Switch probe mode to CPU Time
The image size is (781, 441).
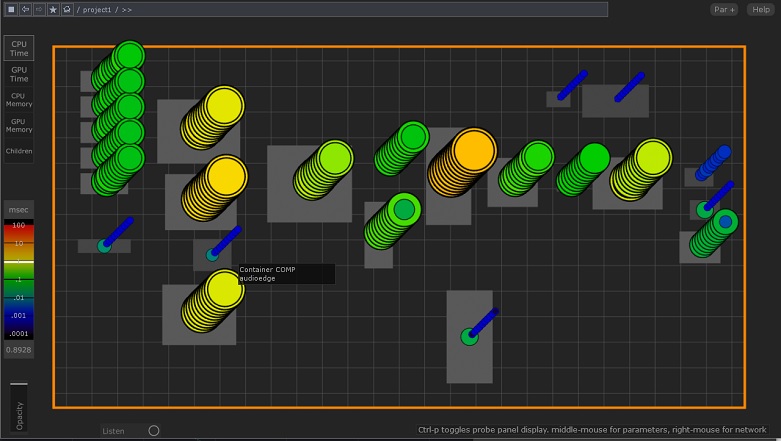19,47
